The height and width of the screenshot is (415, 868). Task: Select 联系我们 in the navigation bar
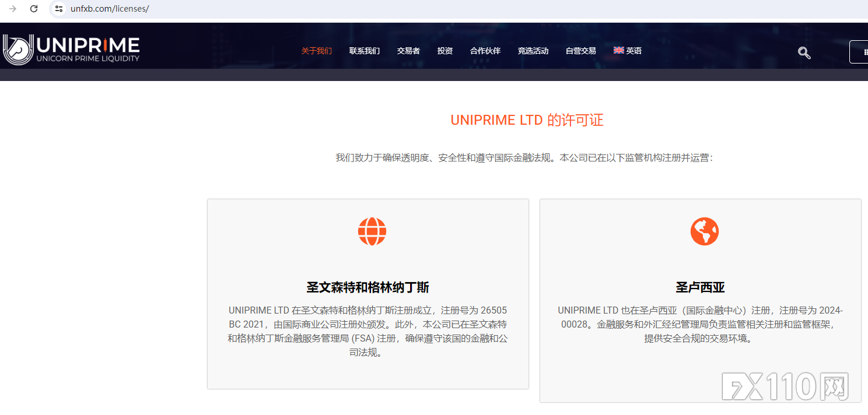click(x=364, y=50)
